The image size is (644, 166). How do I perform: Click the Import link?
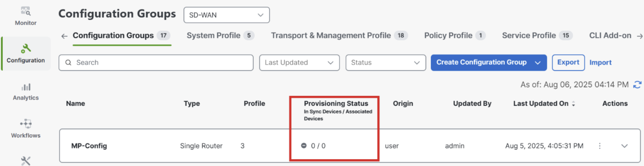[600, 62]
